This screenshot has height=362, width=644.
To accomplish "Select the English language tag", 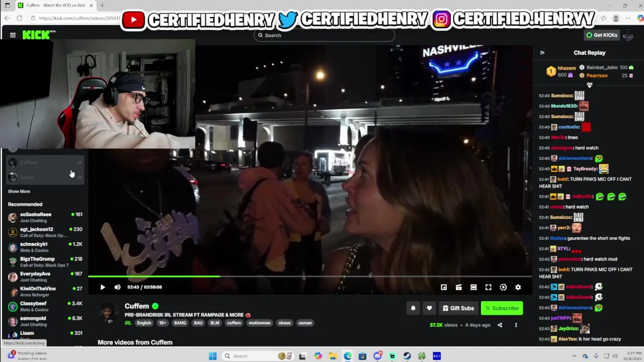I will pos(144,323).
